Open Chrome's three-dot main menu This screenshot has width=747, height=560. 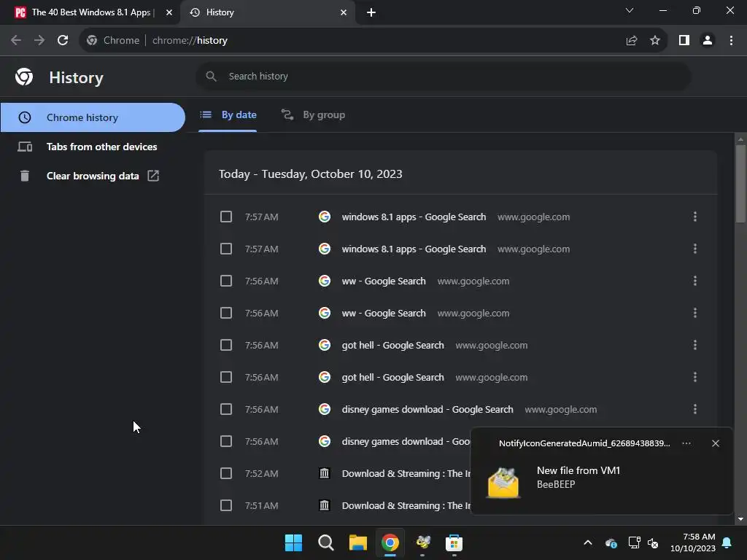point(731,41)
